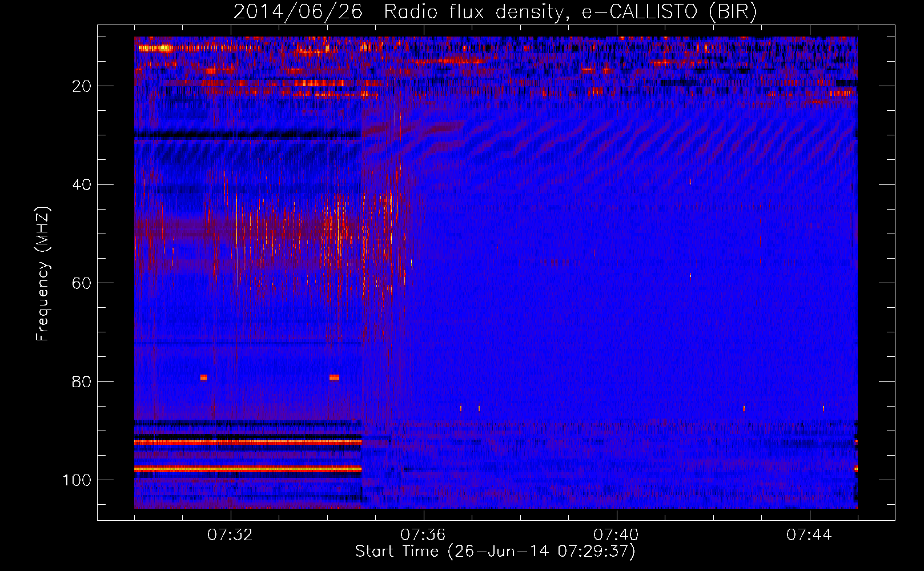Click the 07:44 time tick label

coord(809,535)
